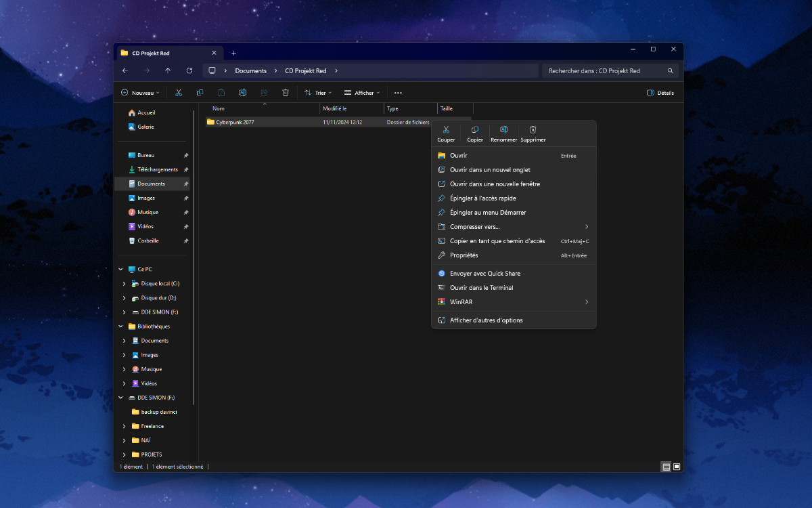The image size is (812, 508).
Task: Switch to thumbnail layout via status bar toggle
Action: [x=677, y=467]
